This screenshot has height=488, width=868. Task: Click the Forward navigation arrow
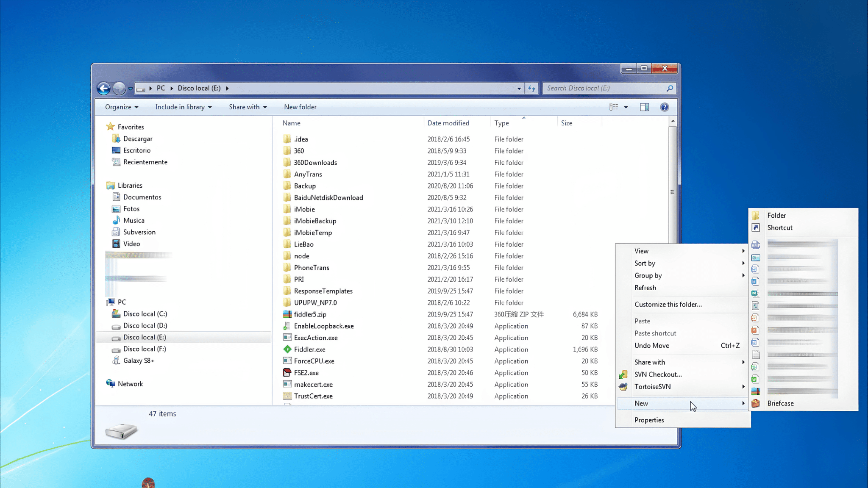click(x=119, y=88)
